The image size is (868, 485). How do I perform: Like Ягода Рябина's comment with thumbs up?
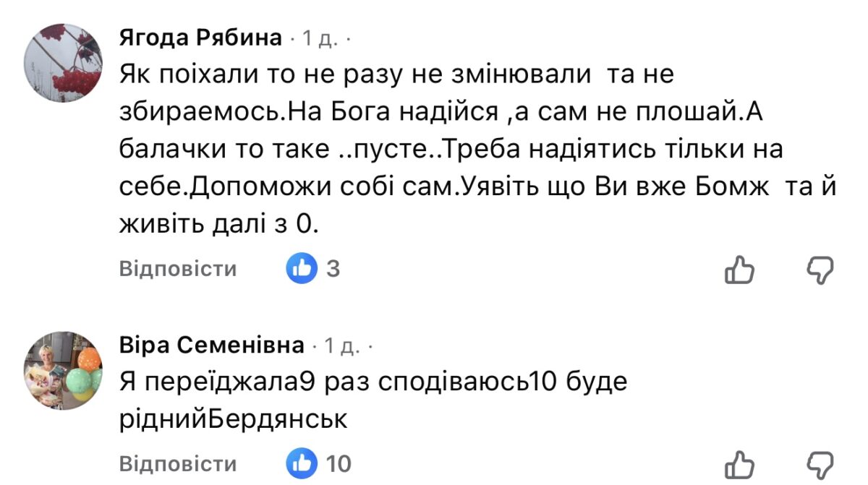pos(739,270)
